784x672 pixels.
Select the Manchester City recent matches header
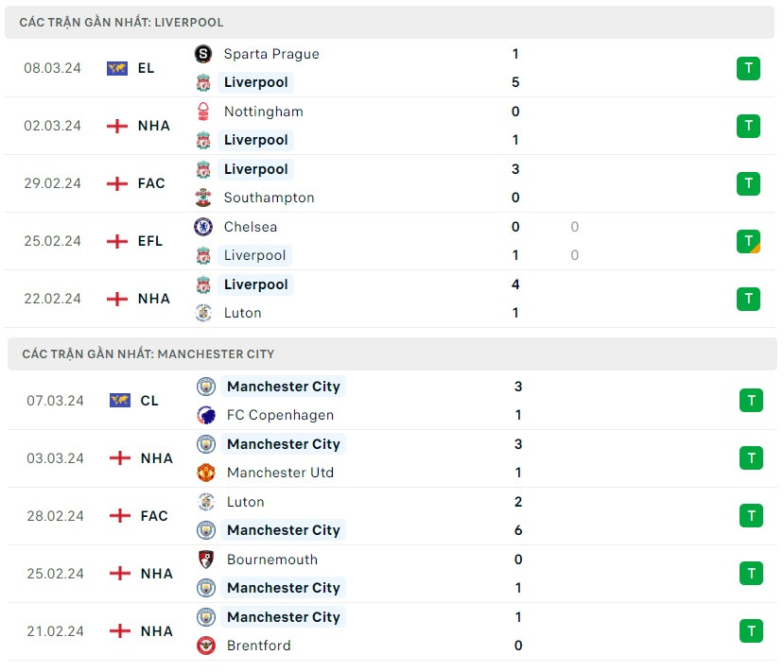tap(148, 353)
